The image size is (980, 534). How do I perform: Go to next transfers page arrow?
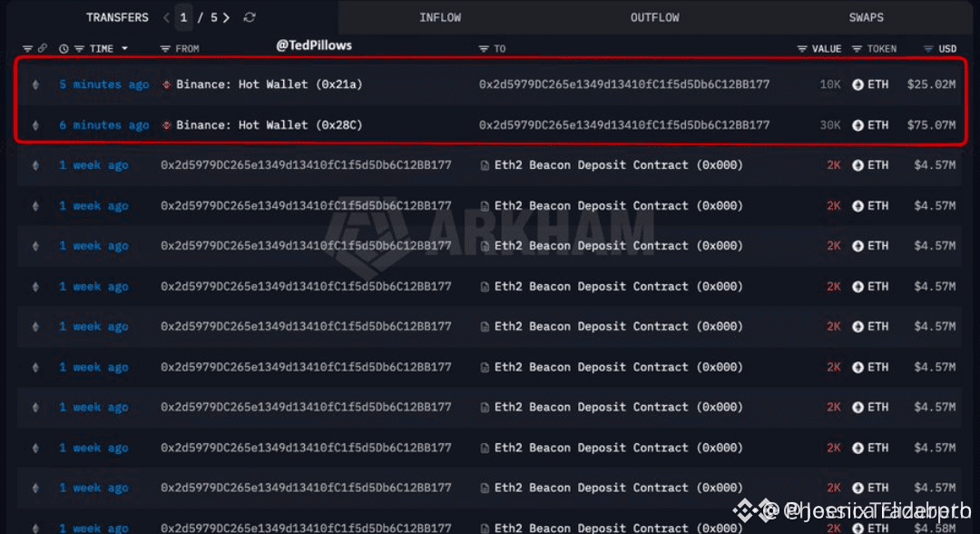click(226, 17)
